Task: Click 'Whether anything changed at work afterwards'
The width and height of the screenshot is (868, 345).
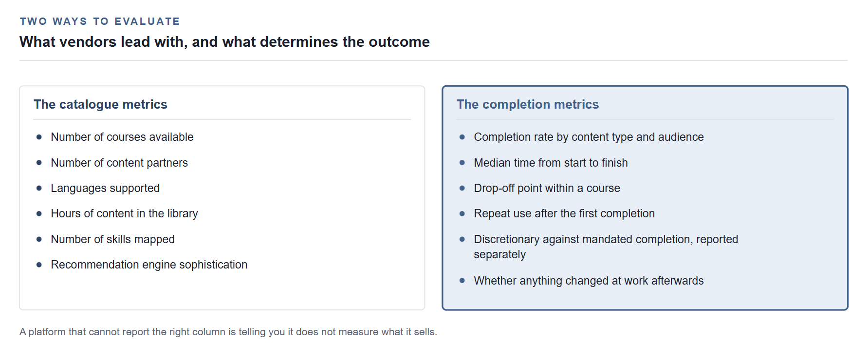Action: coord(589,281)
